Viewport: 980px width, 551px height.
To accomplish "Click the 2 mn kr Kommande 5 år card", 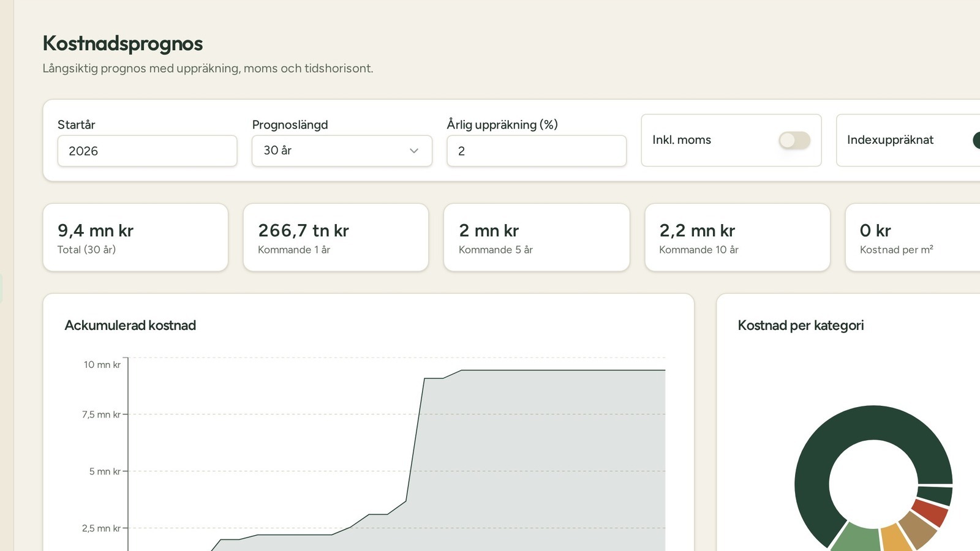I will (x=537, y=238).
